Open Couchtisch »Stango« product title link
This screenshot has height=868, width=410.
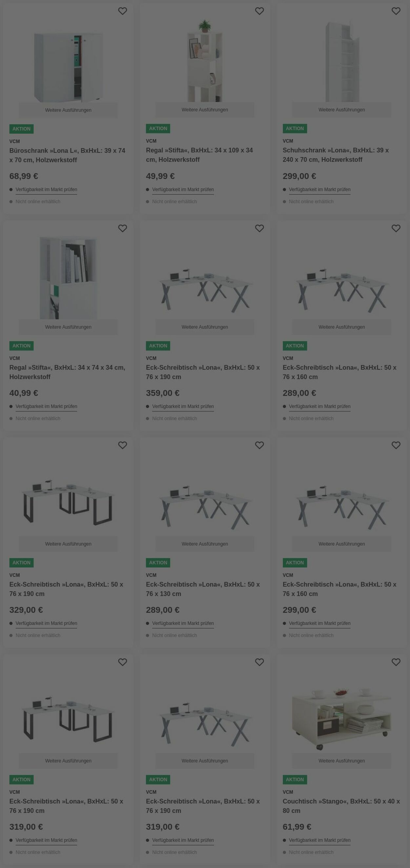point(341,806)
